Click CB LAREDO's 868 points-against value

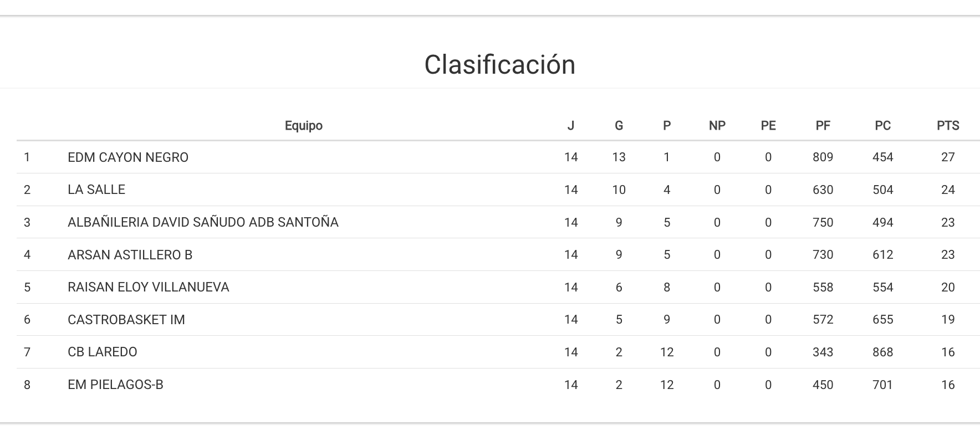click(x=882, y=352)
